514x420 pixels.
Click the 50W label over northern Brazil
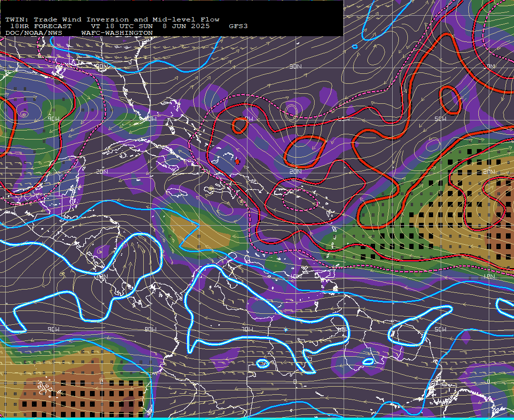click(x=441, y=329)
